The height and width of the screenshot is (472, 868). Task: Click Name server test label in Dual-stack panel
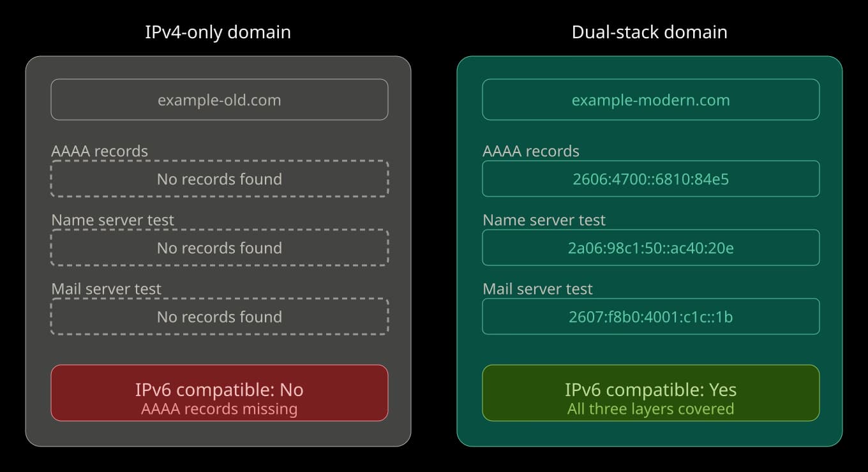tap(544, 220)
